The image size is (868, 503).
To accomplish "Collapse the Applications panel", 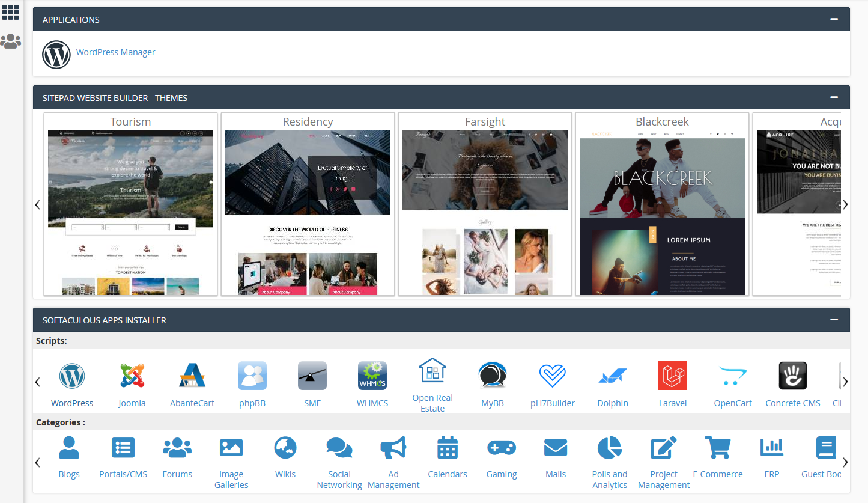I will tap(834, 19).
